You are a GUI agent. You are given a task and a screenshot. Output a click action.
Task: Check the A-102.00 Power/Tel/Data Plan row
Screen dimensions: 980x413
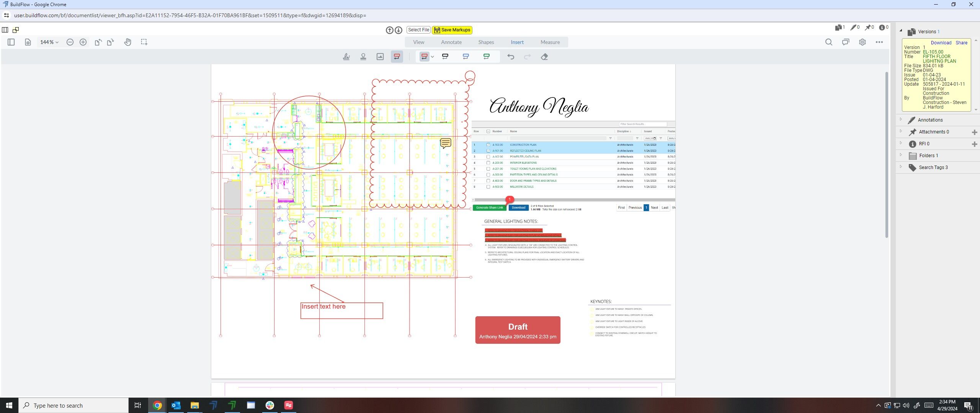click(488, 157)
